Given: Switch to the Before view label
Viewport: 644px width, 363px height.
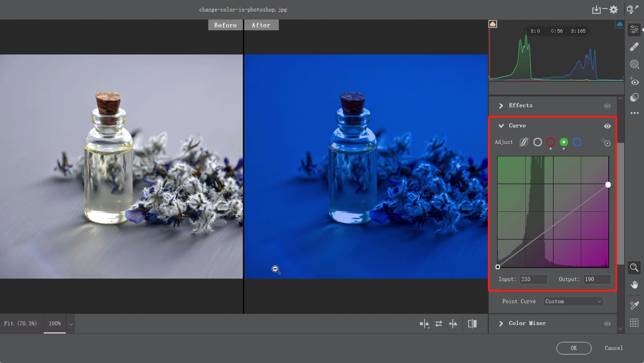Looking at the screenshot, I should (225, 25).
